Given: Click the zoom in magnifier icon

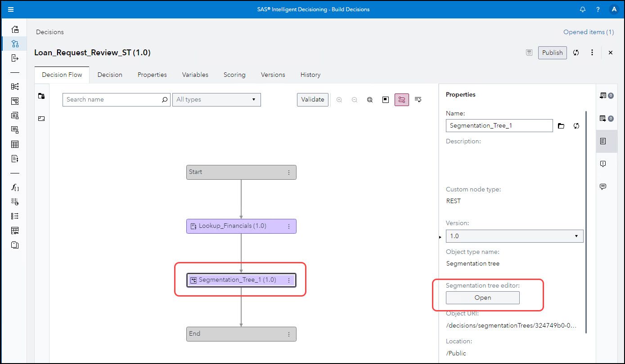Looking at the screenshot, I should (x=339, y=100).
